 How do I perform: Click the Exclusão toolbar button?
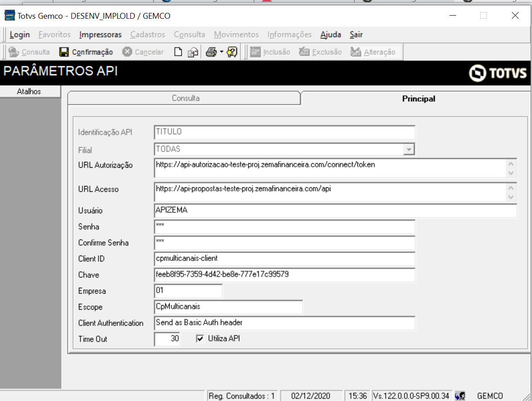coord(320,52)
